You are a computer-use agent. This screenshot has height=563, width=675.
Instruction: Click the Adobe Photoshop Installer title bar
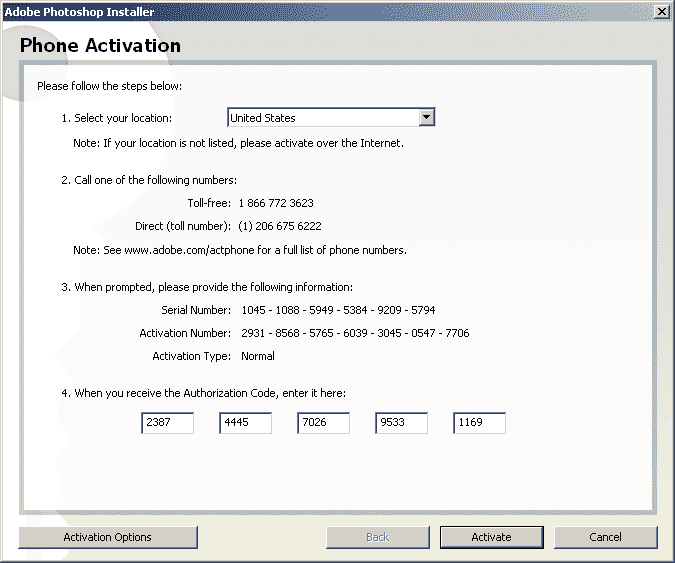click(x=327, y=12)
